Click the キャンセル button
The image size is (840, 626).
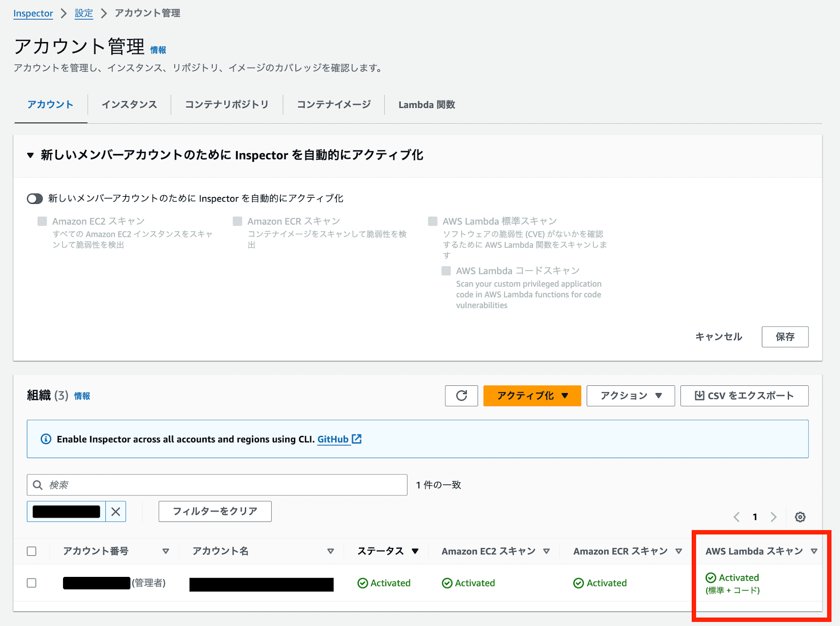tap(719, 337)
